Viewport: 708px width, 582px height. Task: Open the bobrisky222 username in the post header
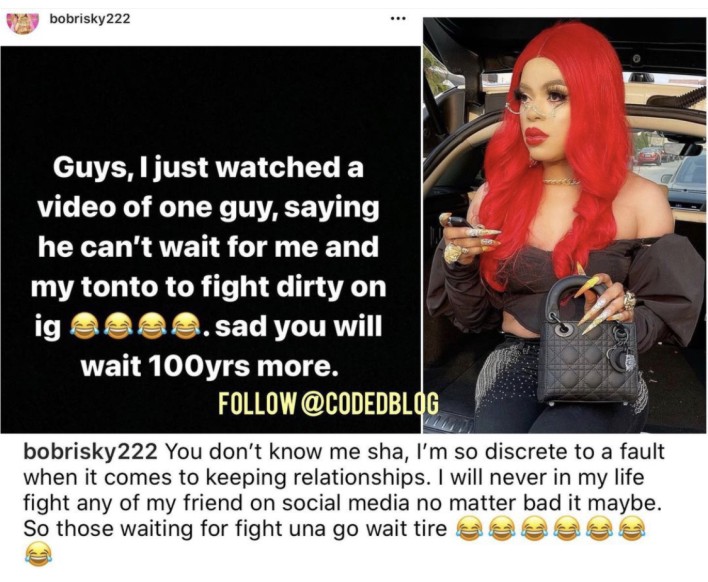[x=89, y=19]
